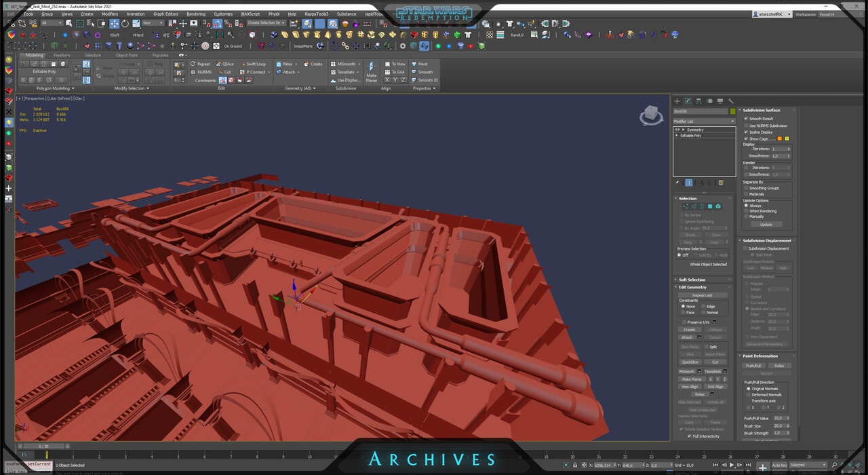Image resolution: width=868 pixels, height=475 pixels.
Task: Click the Pin Stack icon
Action: coord(677,183)
